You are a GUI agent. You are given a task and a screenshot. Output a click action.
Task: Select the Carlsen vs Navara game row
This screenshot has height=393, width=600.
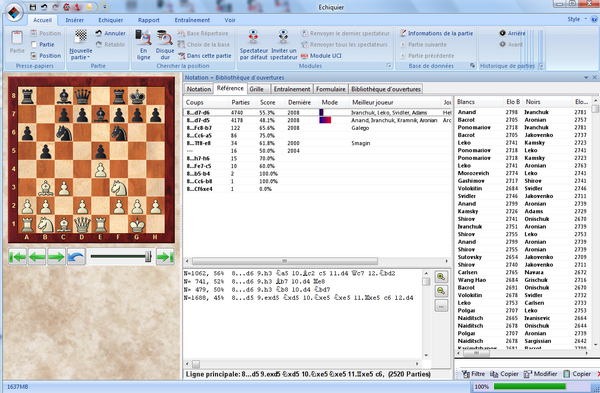pos(522,272)
